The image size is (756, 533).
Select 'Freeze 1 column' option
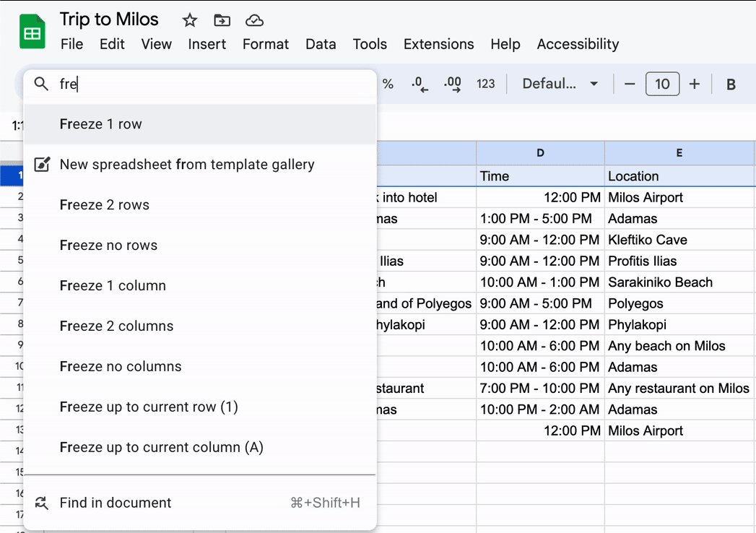[x=200, y=285]
